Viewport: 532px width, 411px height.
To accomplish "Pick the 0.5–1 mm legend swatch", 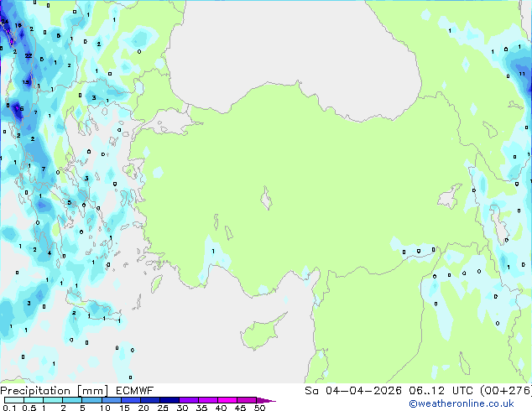I will click(34, 400).
